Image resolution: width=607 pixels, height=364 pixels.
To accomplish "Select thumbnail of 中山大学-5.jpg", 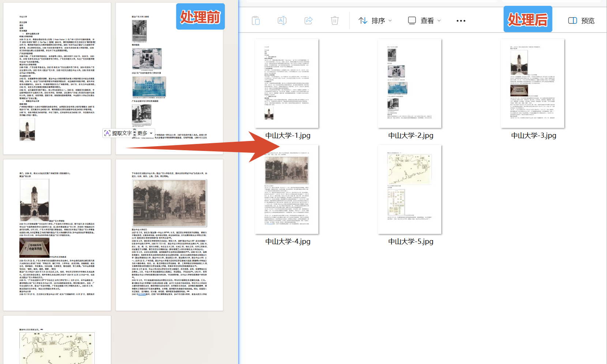I will [x=410, y=189].
